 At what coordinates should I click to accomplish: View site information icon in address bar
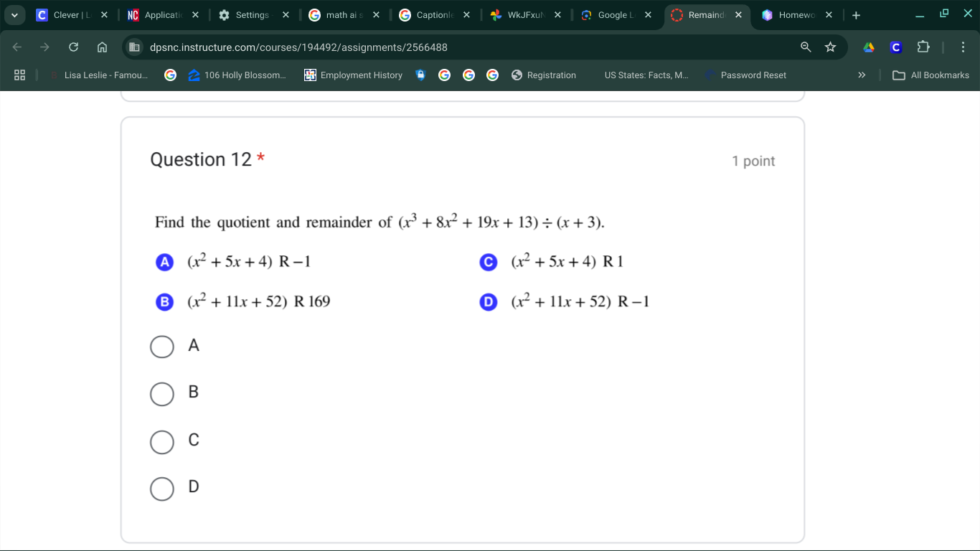coord(134,47)
